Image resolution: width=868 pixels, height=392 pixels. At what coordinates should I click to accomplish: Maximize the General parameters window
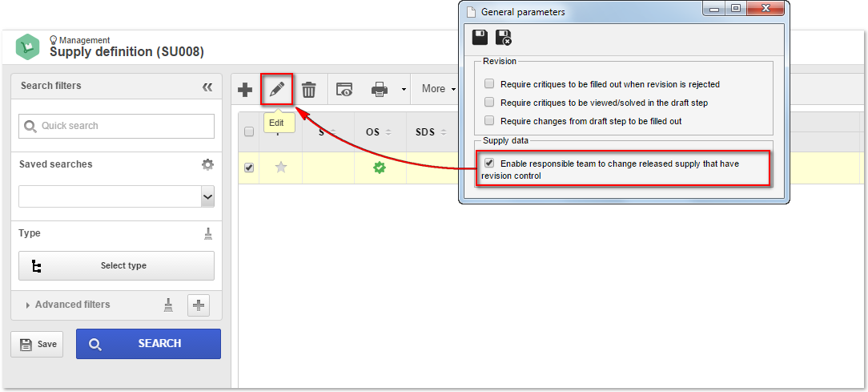[x=736, y=8]
